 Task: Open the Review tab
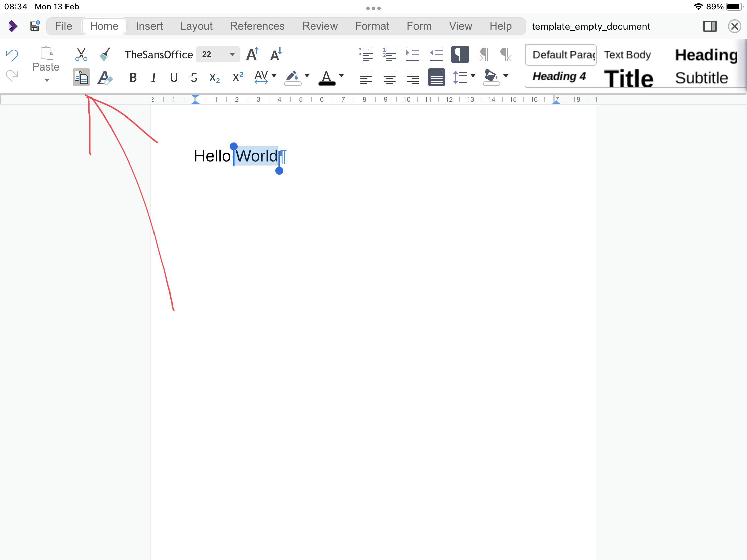click(319, 26)
